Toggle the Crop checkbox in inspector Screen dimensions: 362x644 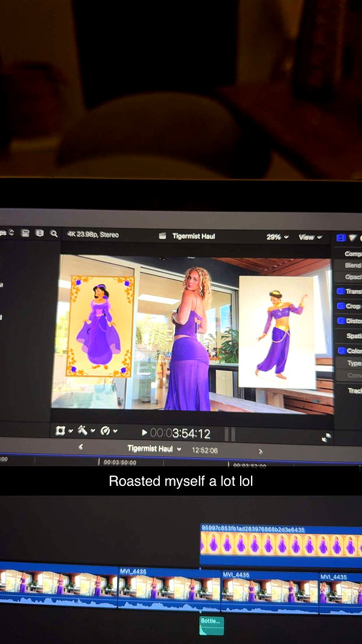[340, 306]
